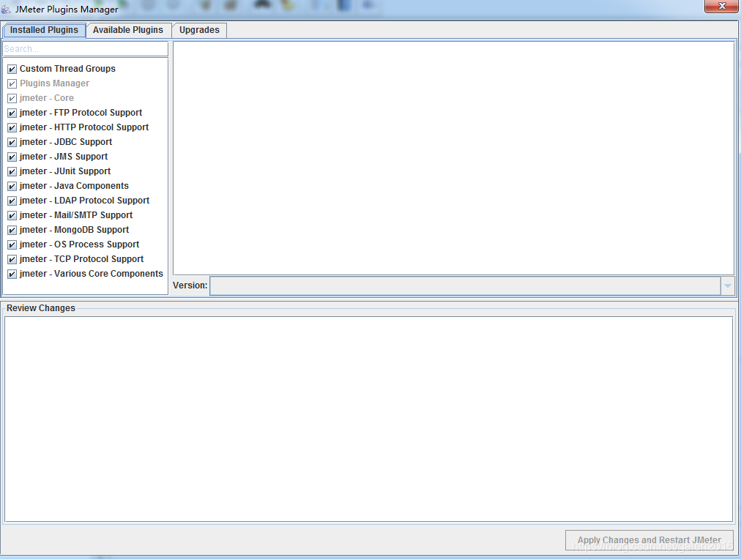Viewport: 741px width, 560px height.
Task: Open the Available Plugins tab
Action: click(x=128, y=30)
